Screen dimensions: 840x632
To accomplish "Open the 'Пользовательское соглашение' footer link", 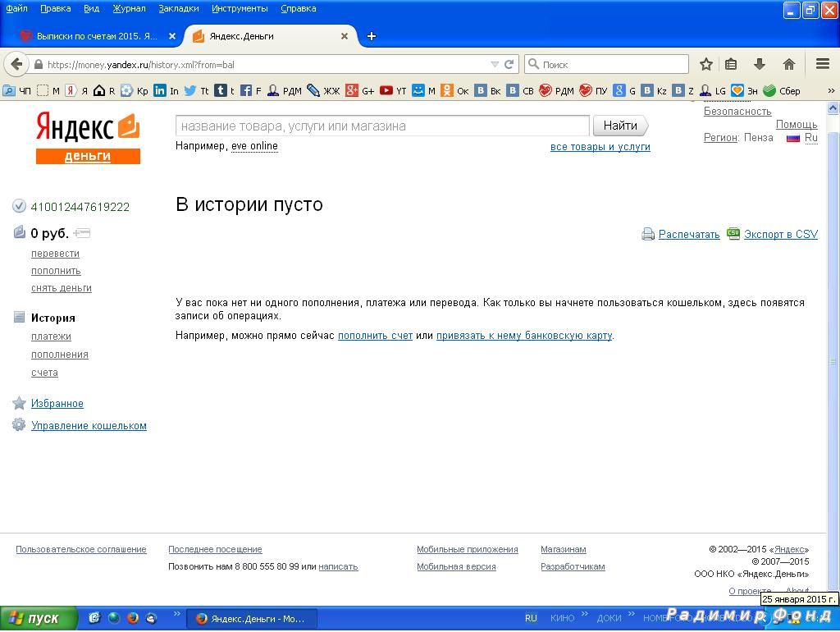I will click(x=81, y=549).
